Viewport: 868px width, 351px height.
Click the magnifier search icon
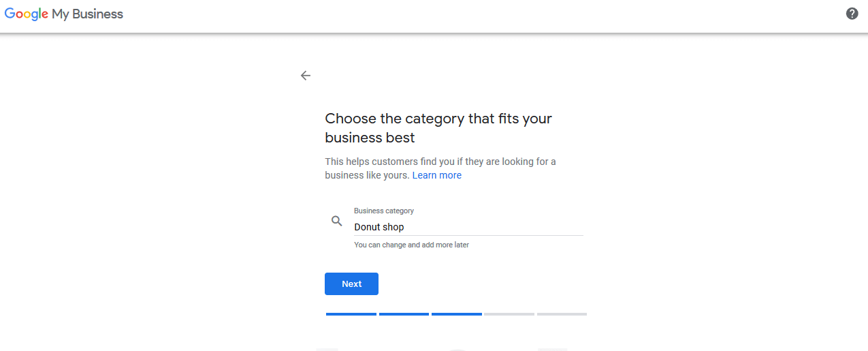click(x=336, y=221)
